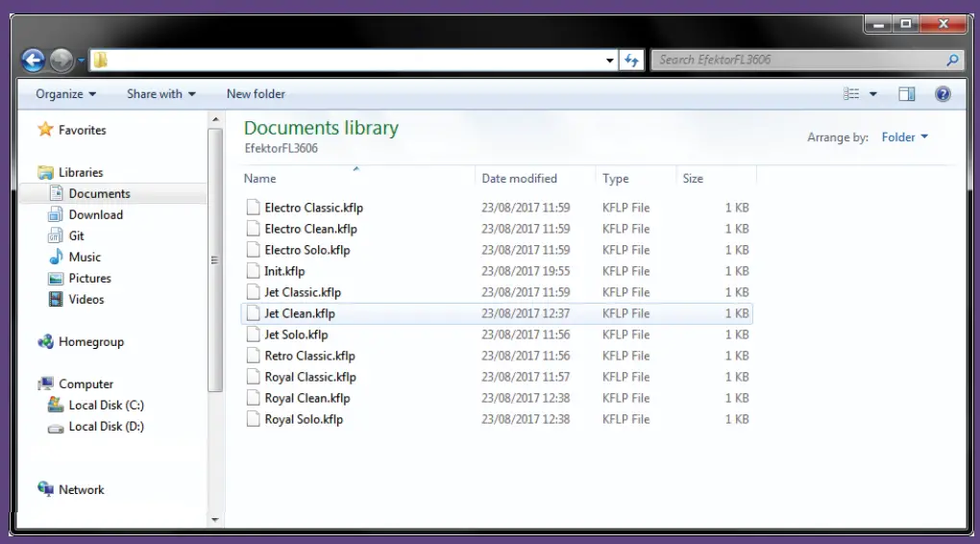Viewport: 980px width, 544px height.
Task: Toggle the preview pane icon
Action: click(906, 94)
